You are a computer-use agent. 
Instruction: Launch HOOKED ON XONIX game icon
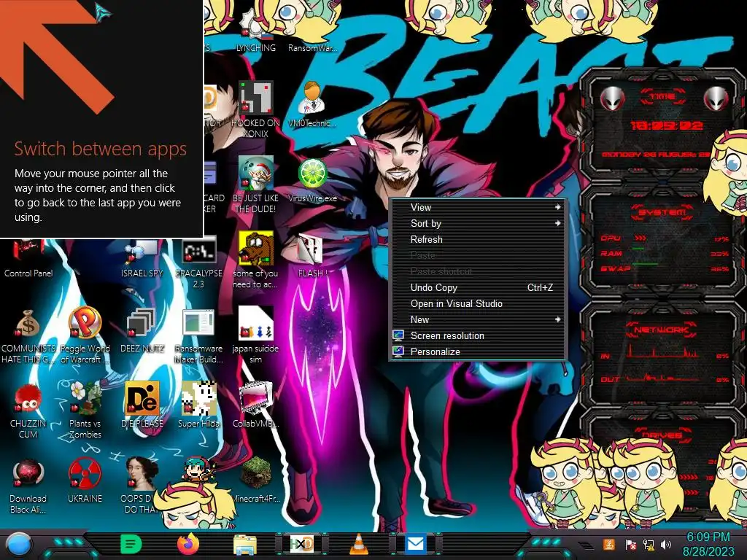point(256,109)
